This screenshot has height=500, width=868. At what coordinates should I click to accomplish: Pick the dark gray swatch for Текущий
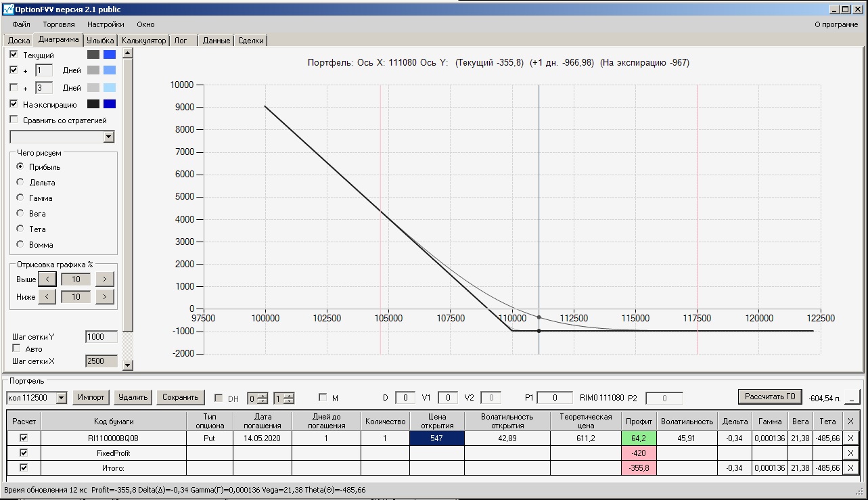[x=93, y=54]
